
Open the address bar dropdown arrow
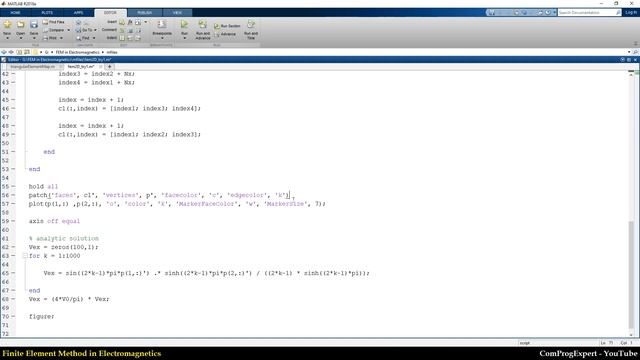629,52
